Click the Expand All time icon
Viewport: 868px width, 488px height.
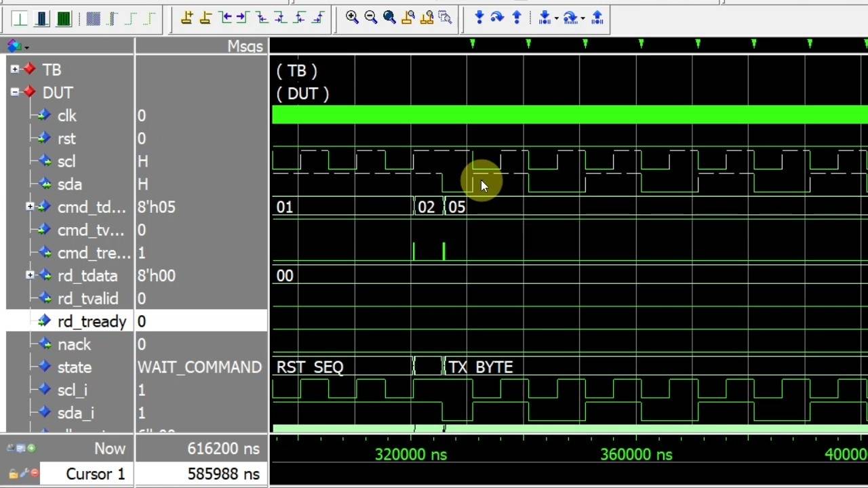(x=93, y=18)
